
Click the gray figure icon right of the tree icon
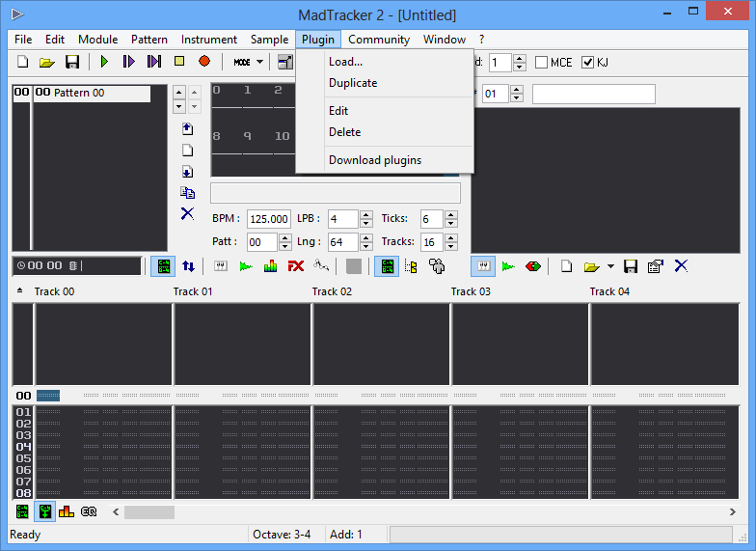click(x=437, y=266)
